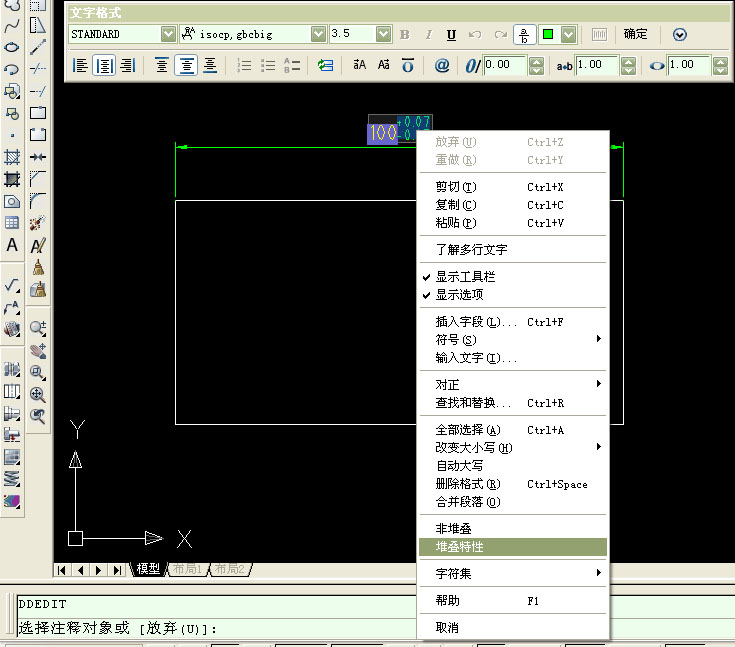Screen dimensions: 735x647
Task: Click the width factor 1.00 field
Action: (x=689, y=65)
